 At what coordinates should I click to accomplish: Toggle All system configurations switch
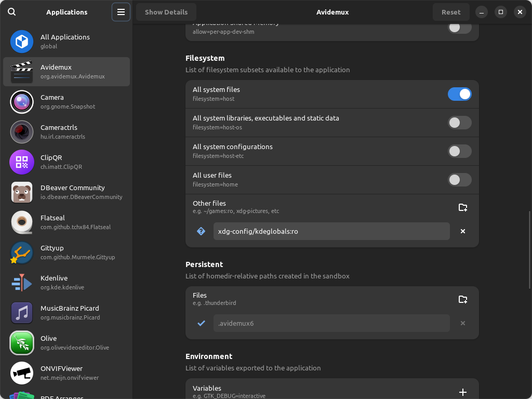[x=459, y=151]
